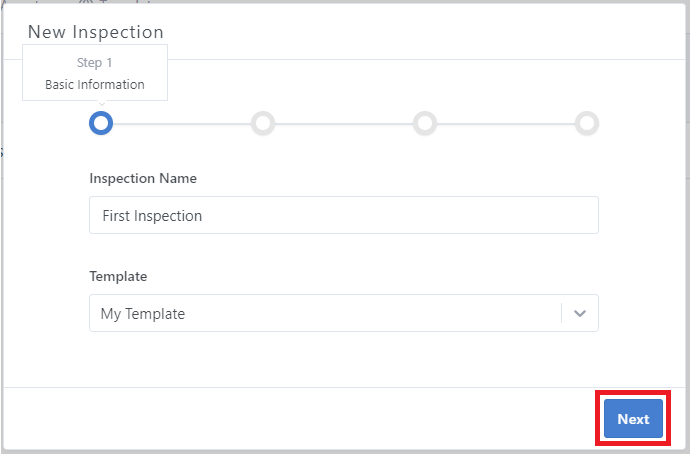Click progress line between steps two and three
Viewport: 691px width, 455px height.
click(x=344, y=124)
